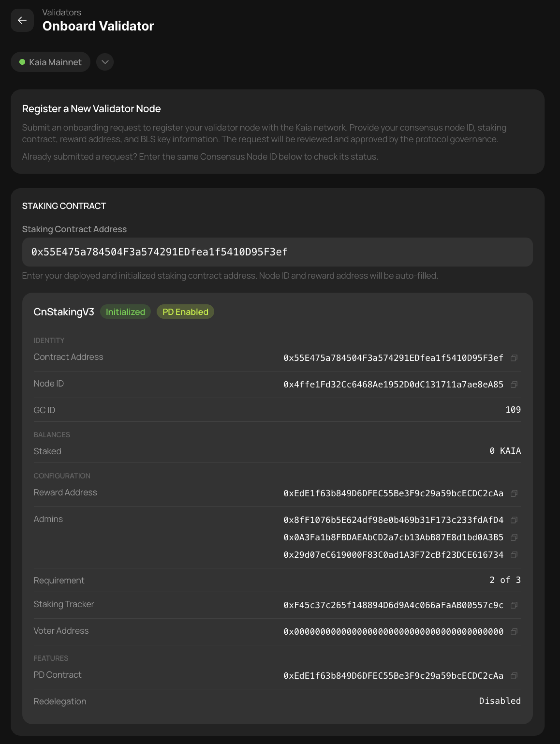Copy the third Admins address ending 616734
Viewport: 560px width, 744px height.
point(514,555)
